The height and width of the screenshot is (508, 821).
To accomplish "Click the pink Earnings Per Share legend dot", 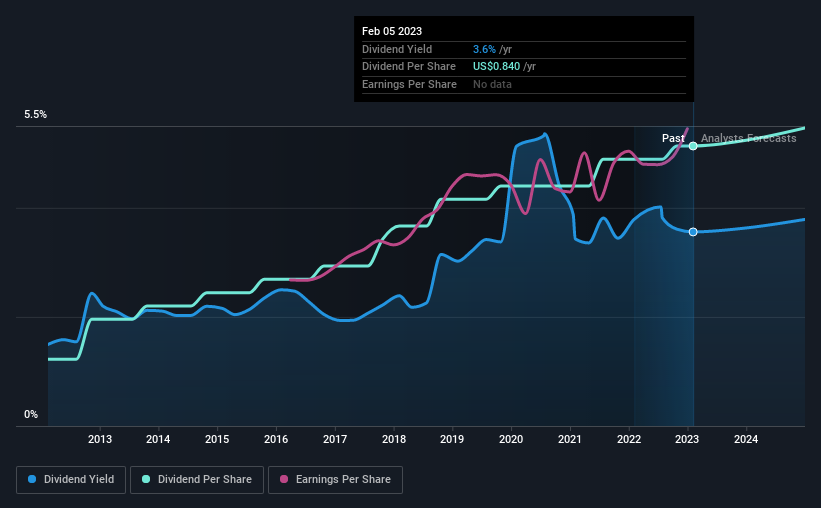I will pos(284,479).
